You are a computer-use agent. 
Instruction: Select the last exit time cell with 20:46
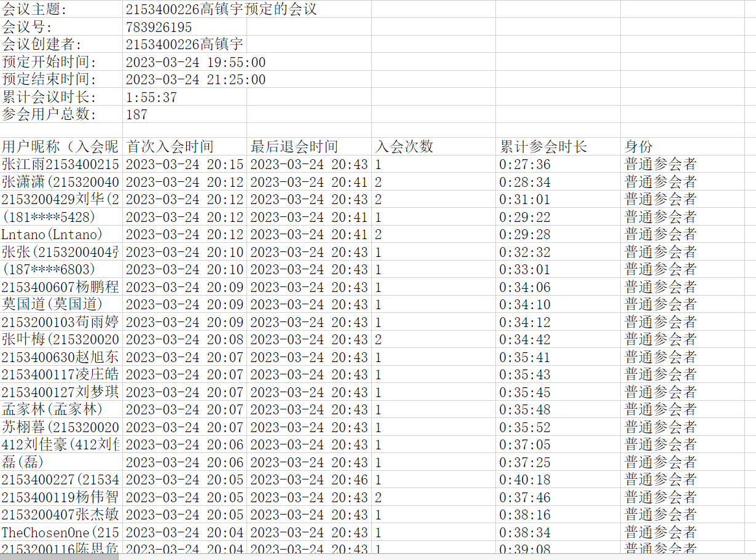pyautogui.click(x=309, y=479)
